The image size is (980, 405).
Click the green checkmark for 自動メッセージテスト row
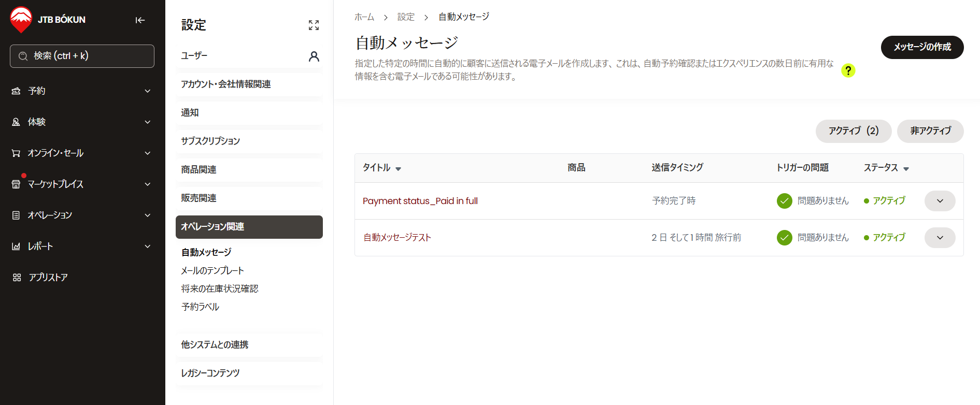point(784,238)
